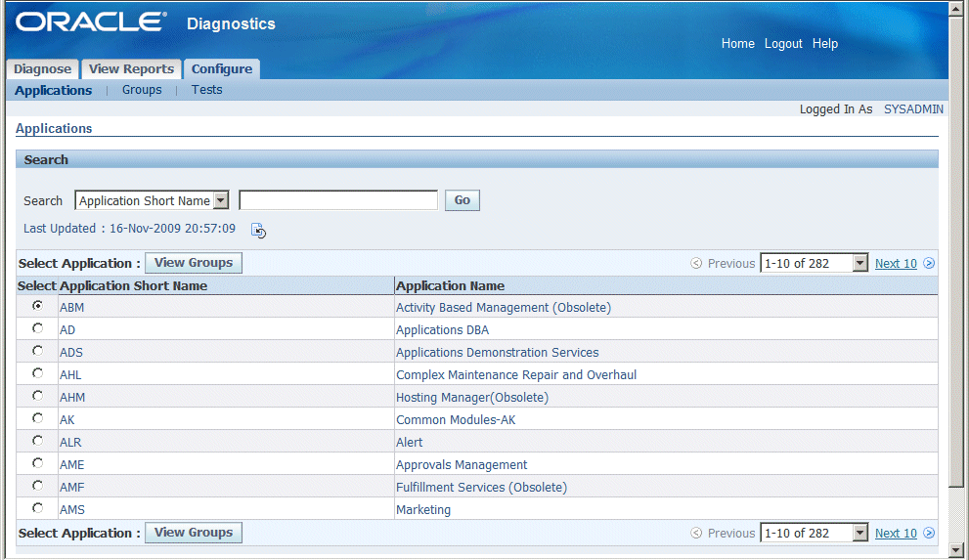Click the Go search button
Viewport: 969px width, 560px height.
(x=462, y=200)
